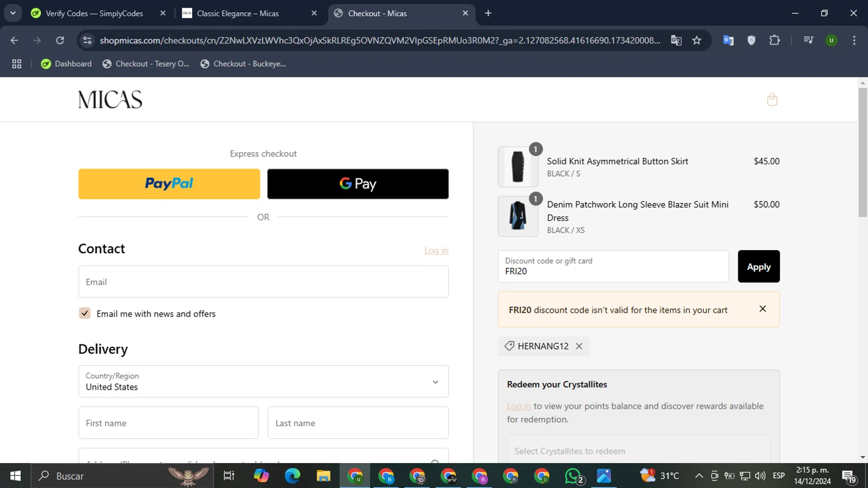The height and width of the screenshot is (488, 868).
Task: Apply the discount code
Action: coord(759,266)
